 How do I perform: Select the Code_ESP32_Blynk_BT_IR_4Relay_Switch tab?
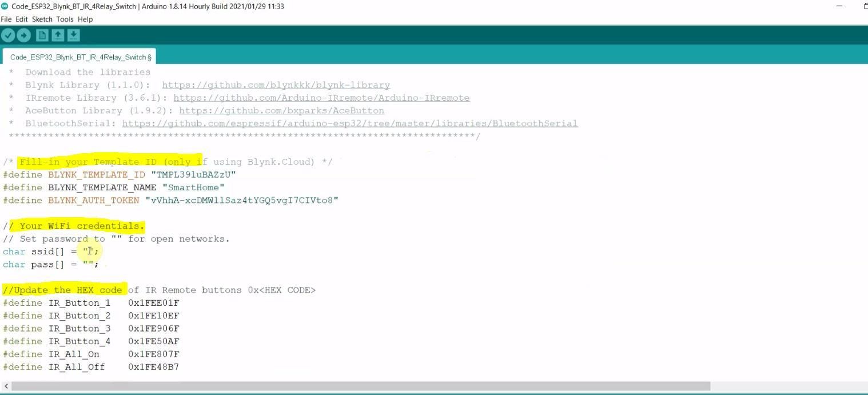(79, 57)
